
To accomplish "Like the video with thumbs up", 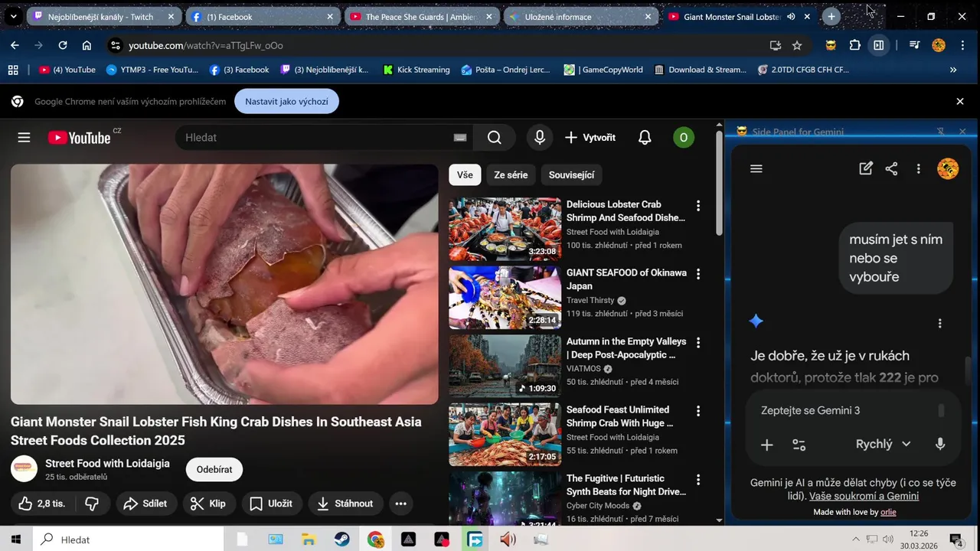I will [x=41, y=504].
